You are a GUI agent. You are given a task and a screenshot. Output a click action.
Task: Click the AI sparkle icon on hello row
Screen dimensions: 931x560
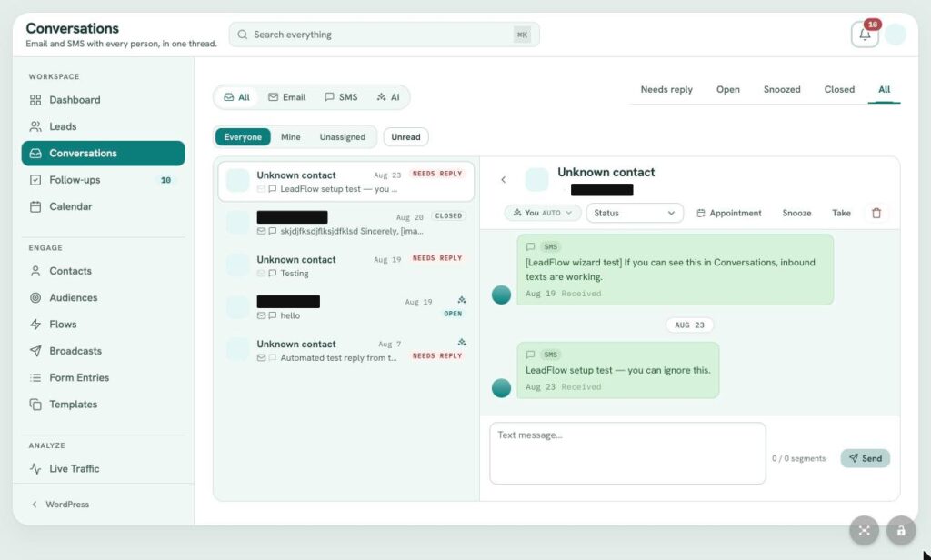(x=462, y=300)
